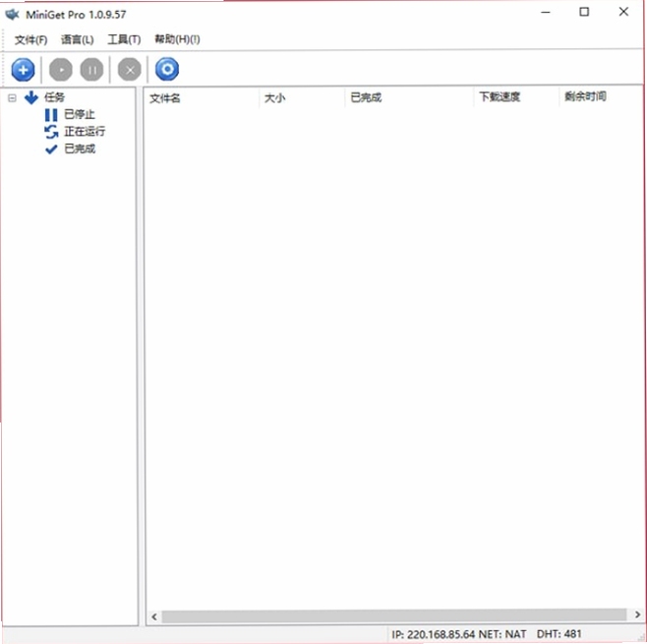This screenshot has height=644, width=647.
Task: Open settings via the blue gear icon
Action: pyautogui.click(x=167, y=69)
